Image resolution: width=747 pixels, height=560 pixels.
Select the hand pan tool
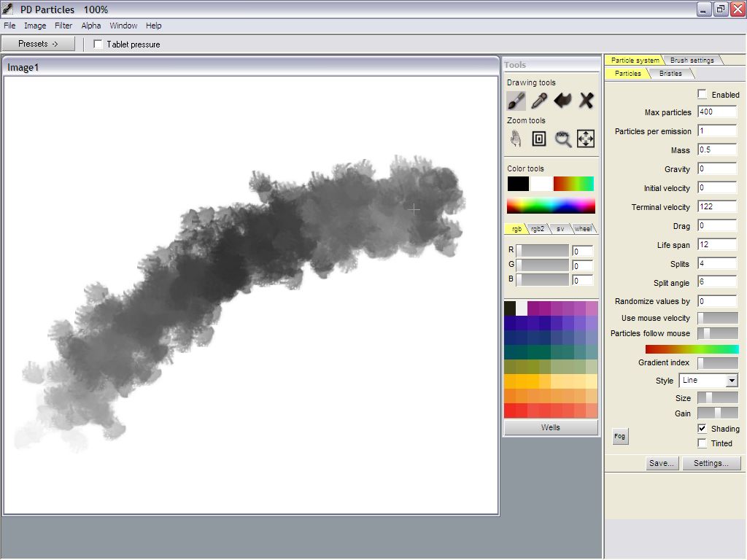tap(516, 139)
